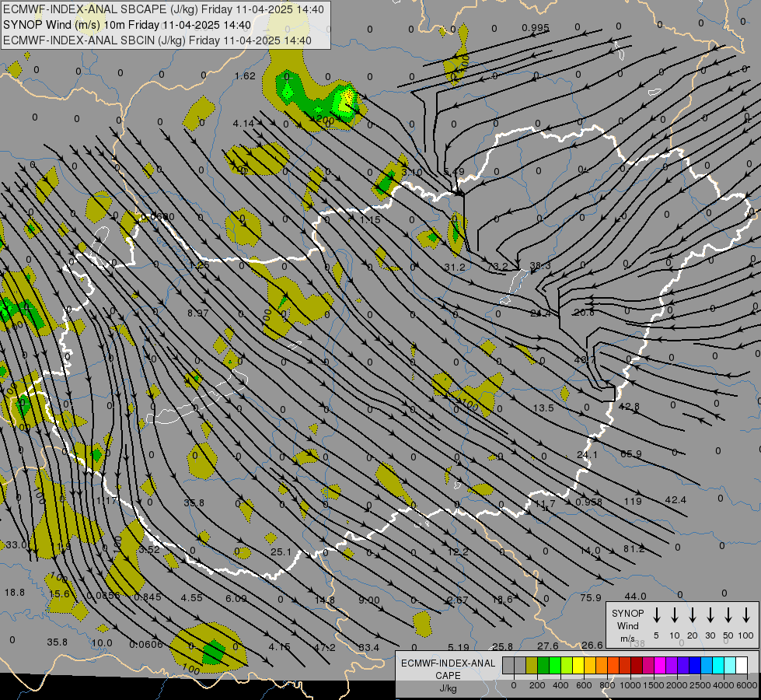This screenshot has height=700, width=761.
Task: Click the 5 m/s wind arrow in legend
Action: tap(656, 615)
